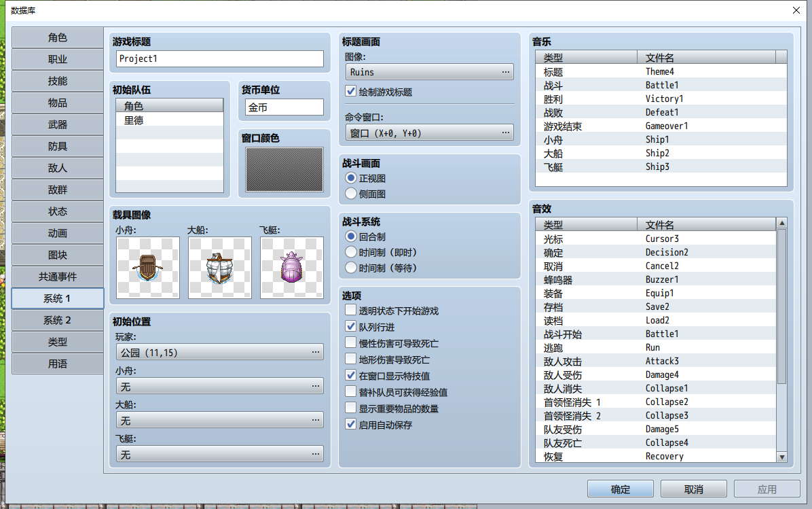Switch to 系统 2 tab

click(x=58, y=320)
